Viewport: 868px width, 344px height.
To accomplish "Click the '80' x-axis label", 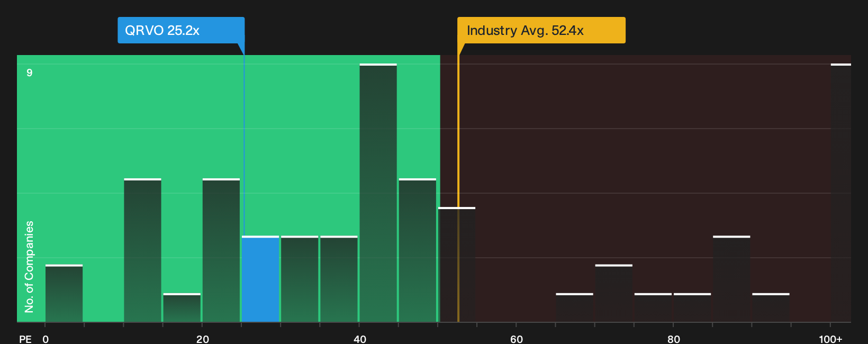I will tap(674, 339).
